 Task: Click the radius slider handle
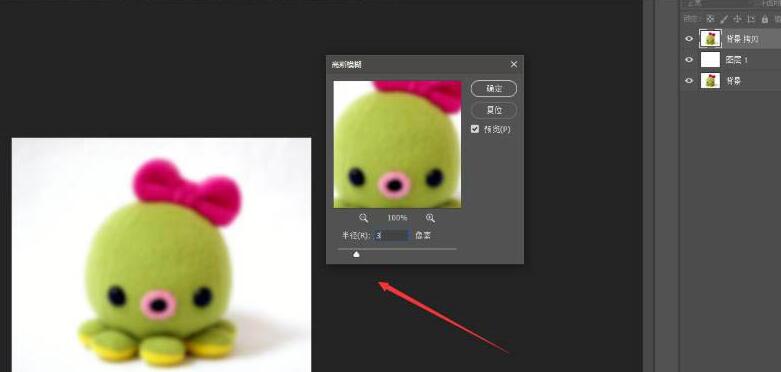click(356, 254)
